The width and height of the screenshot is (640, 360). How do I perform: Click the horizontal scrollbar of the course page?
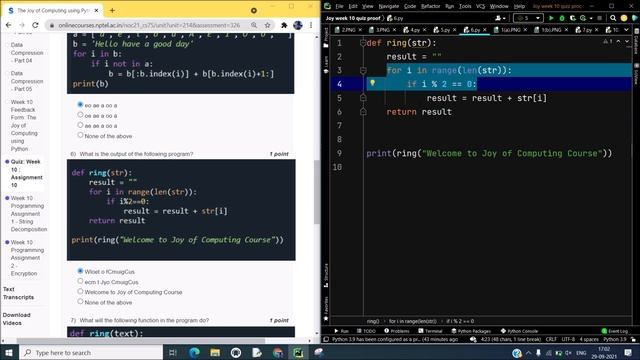point(141,340)
